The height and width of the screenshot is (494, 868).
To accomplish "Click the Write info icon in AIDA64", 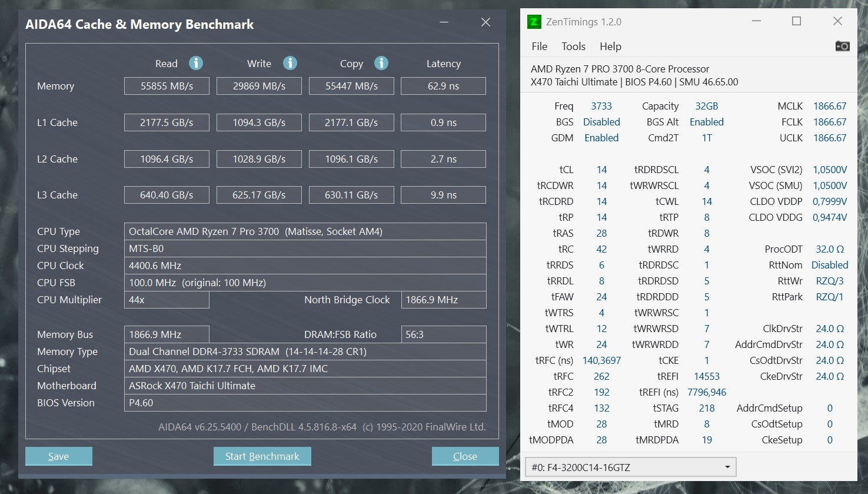I will [290, 63].
